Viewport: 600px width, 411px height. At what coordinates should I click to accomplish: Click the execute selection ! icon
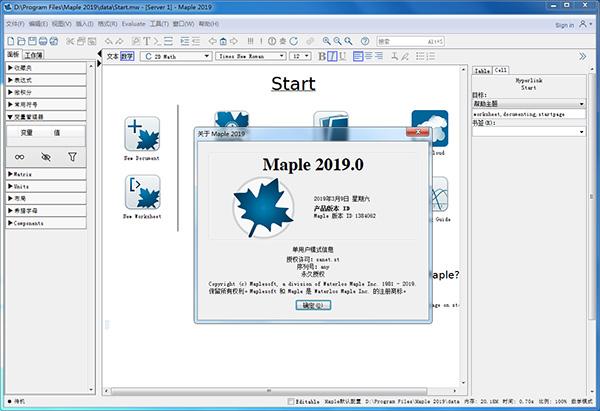pyautogui.click(x=261, y=41)
